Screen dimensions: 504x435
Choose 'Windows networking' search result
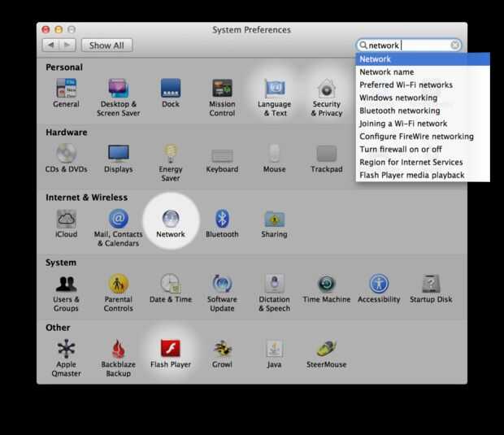(x=423, y=98)
